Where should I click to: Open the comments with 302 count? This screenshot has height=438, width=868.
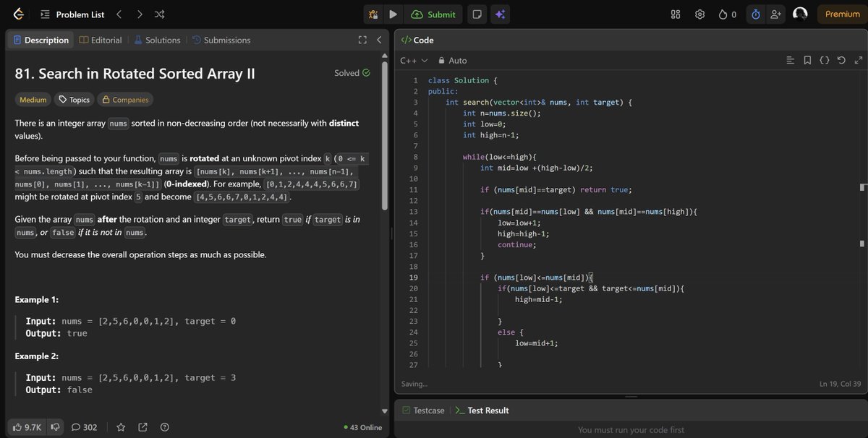coord(84,427)
